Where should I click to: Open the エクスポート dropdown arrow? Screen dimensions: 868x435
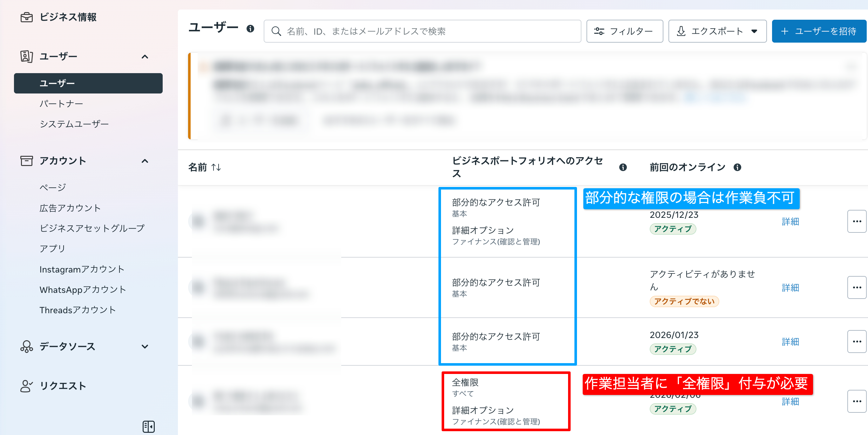[755, 31]
